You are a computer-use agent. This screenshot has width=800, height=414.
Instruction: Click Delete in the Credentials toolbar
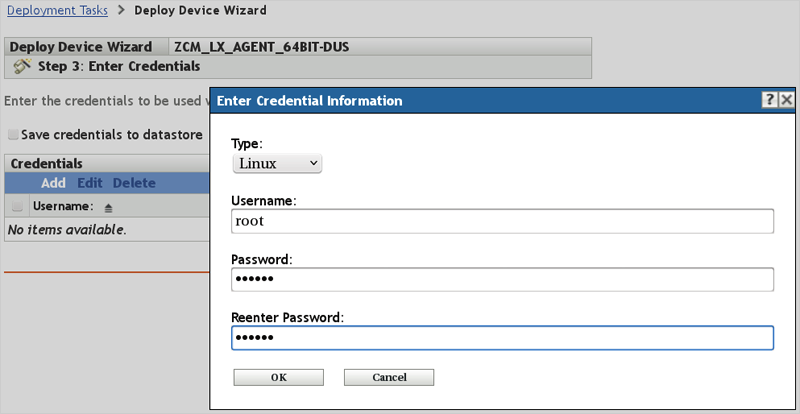click(x=134, y=183)
